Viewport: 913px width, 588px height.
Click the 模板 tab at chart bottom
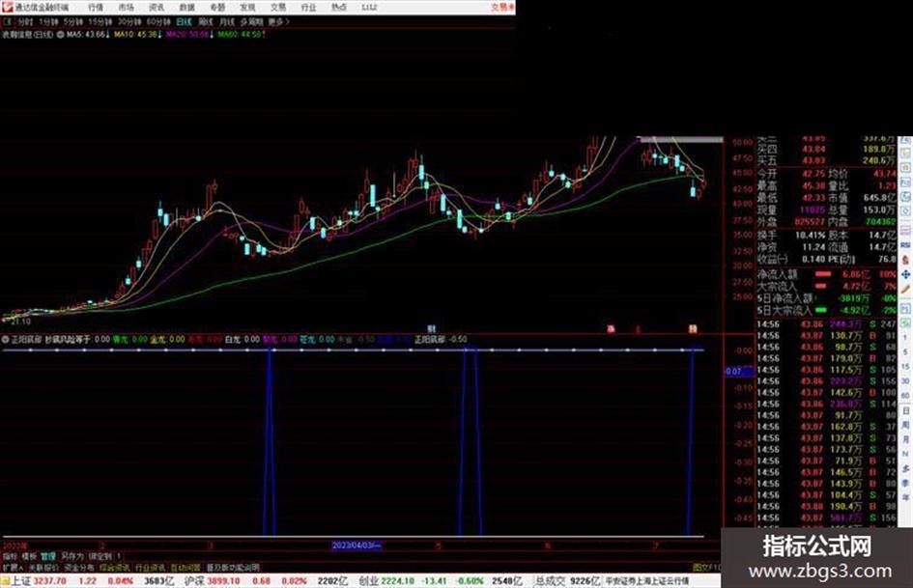click(x=29, y=556)
